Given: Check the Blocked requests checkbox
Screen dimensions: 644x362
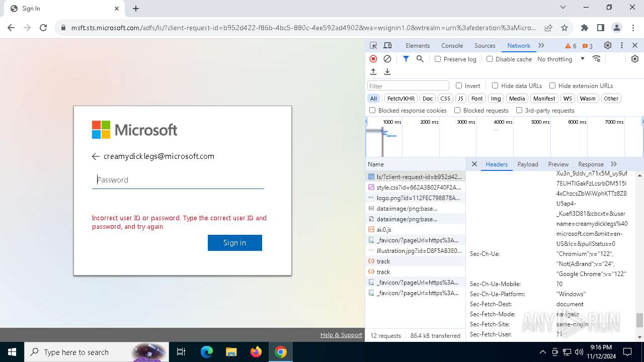Looking at the screenshot, I should point(457,110).
